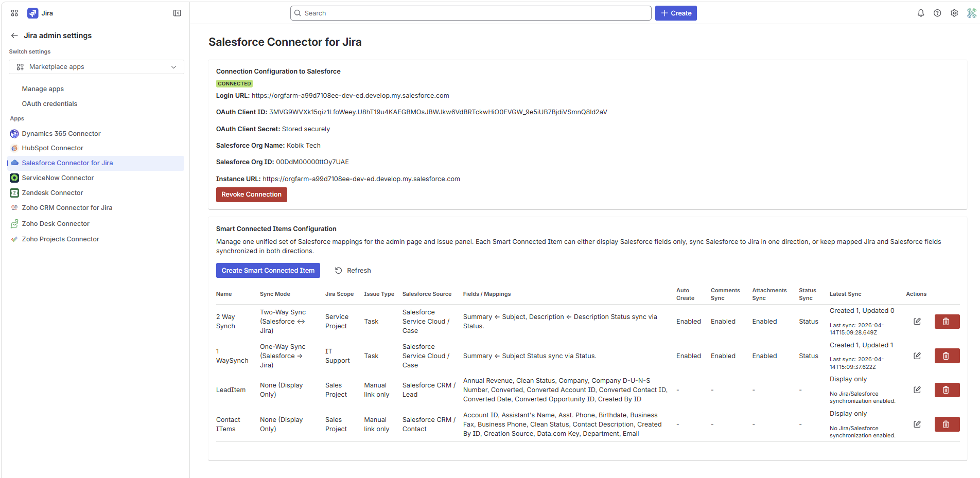Go back using Jira admin settings arrow
The width and height of the screenshot is (980, 478).
[14, 36]
